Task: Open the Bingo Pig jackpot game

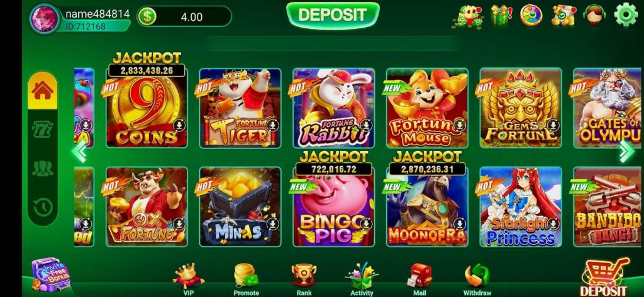Action: [333, 206]
